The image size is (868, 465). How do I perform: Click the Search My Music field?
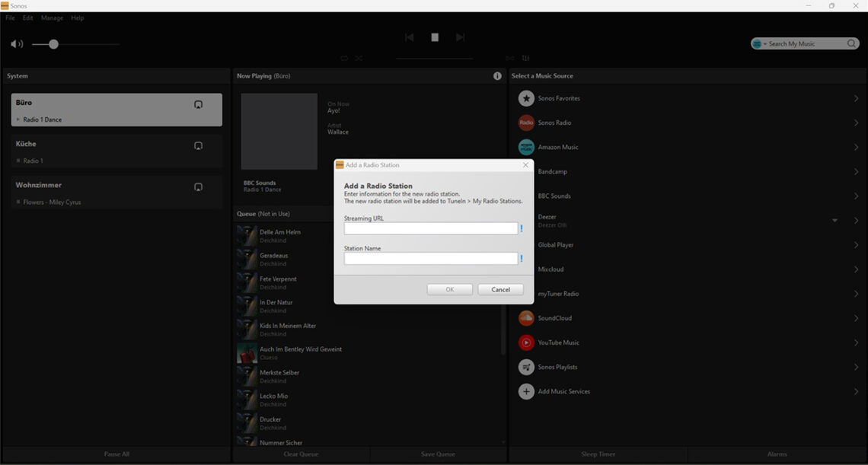coord(806,43)
